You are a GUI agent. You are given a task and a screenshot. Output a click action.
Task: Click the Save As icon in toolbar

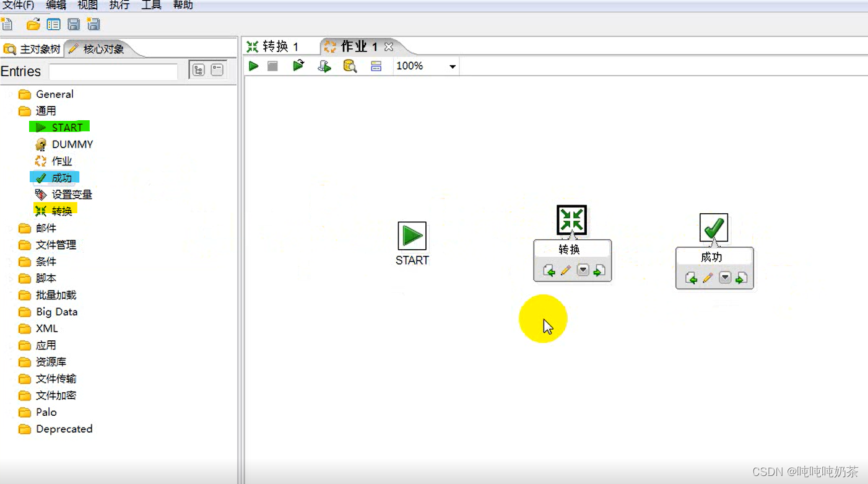pyautogui.click(x=93, y=24)
